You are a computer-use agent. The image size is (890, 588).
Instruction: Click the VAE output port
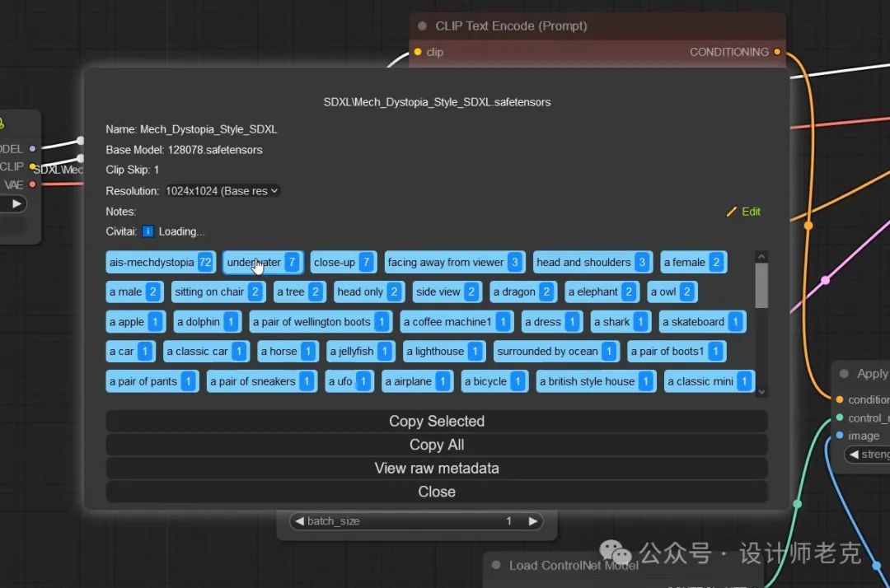point(32,184)
